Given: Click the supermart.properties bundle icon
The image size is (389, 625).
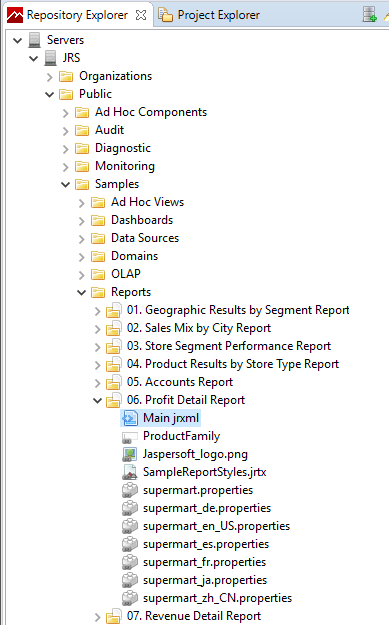Looking at the screenshot, I should (130, 490).
